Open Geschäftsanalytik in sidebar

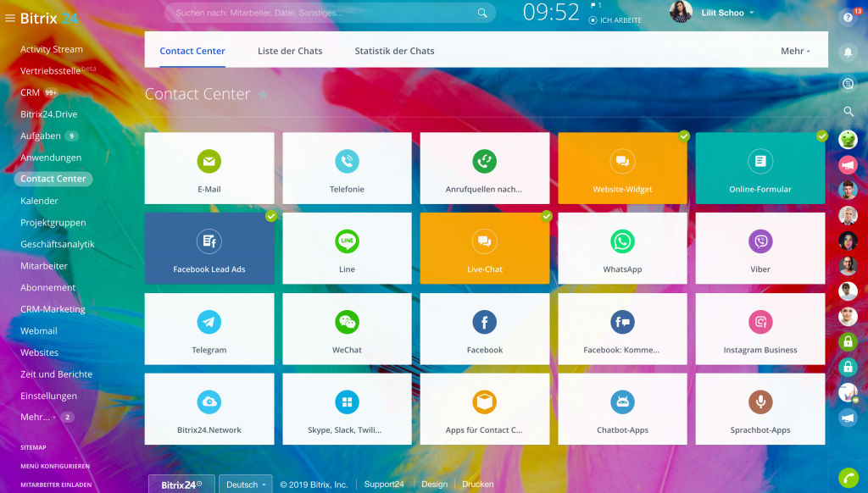tap(58, 244)
